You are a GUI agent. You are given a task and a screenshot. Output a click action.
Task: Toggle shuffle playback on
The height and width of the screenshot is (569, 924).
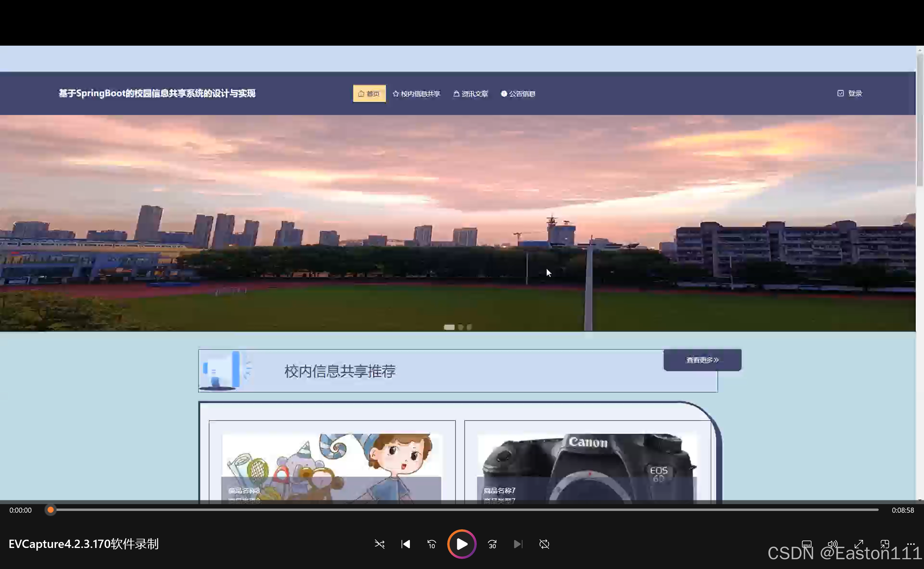point(379,544)
